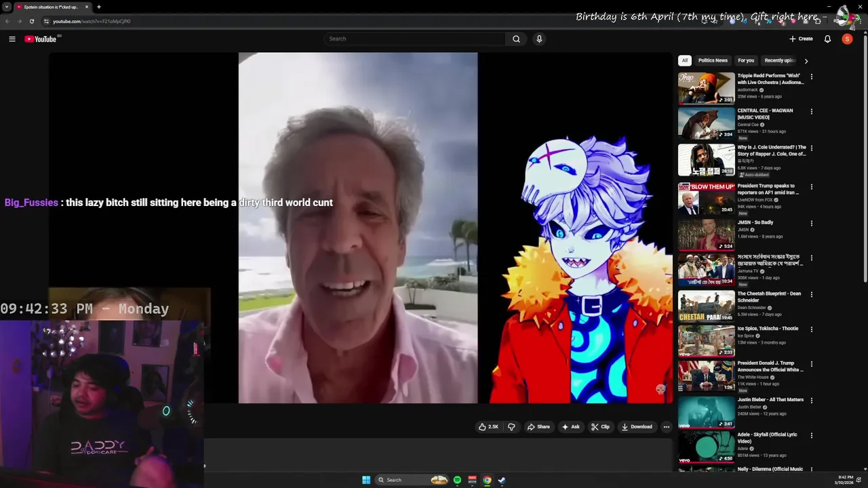Image resolution: width=868 pixels, height=488 pixels.
Task: Open the Windows Start menu
Action: 366,480
